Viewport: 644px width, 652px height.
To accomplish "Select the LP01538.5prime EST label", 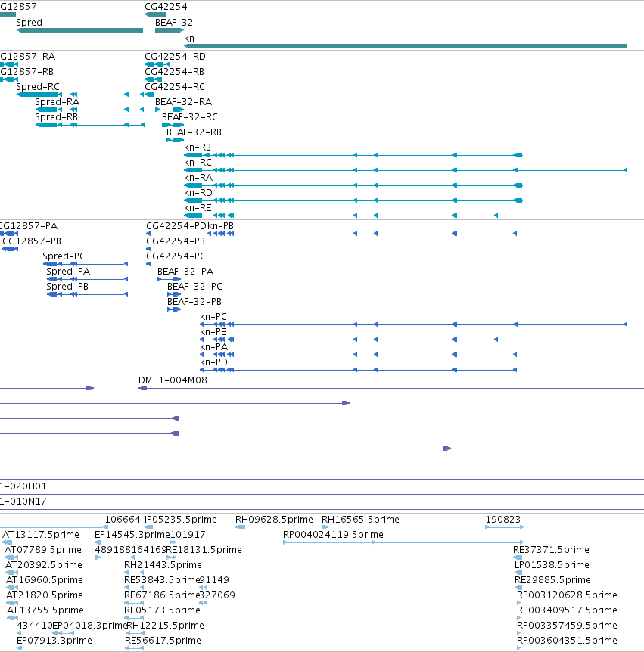I will click(552, 565).
